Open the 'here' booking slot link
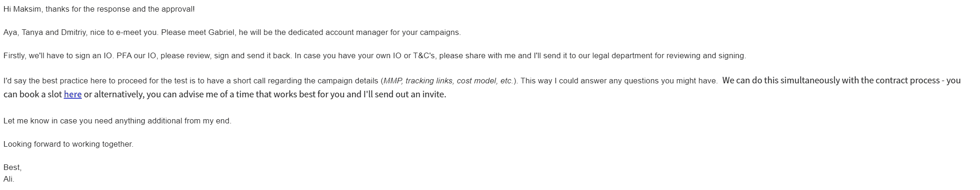Viewport: 980px width, 190px height. (x=72, y=95)
